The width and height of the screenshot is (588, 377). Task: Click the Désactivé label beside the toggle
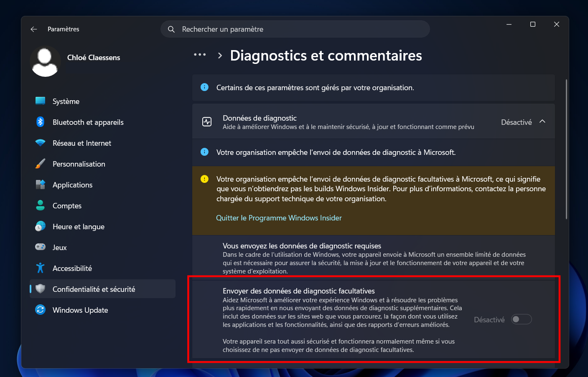point(489,320)
